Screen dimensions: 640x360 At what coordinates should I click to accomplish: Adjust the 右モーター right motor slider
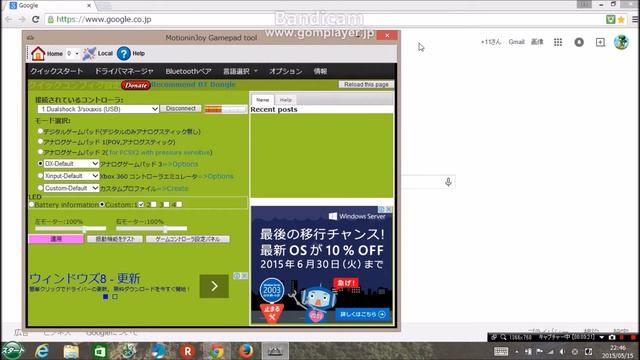(x=152, y=229)
